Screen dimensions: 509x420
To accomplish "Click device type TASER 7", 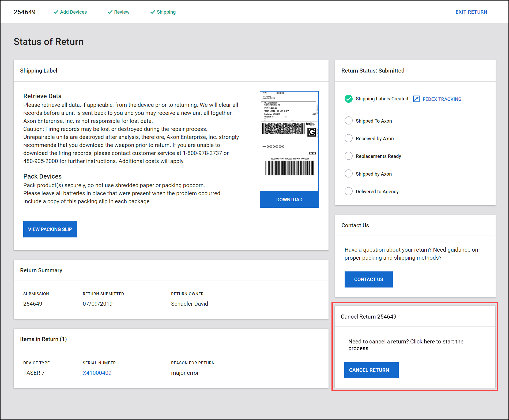I will click(x=34, y=373).
